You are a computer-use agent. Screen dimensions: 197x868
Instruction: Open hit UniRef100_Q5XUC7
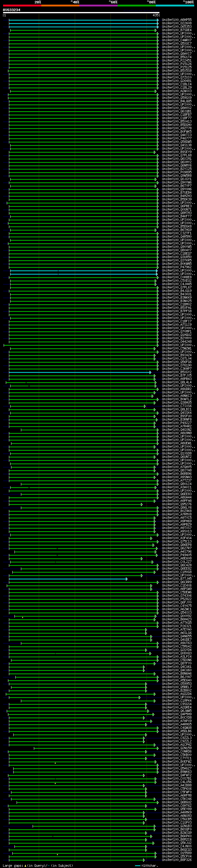(x=176, y=43)
